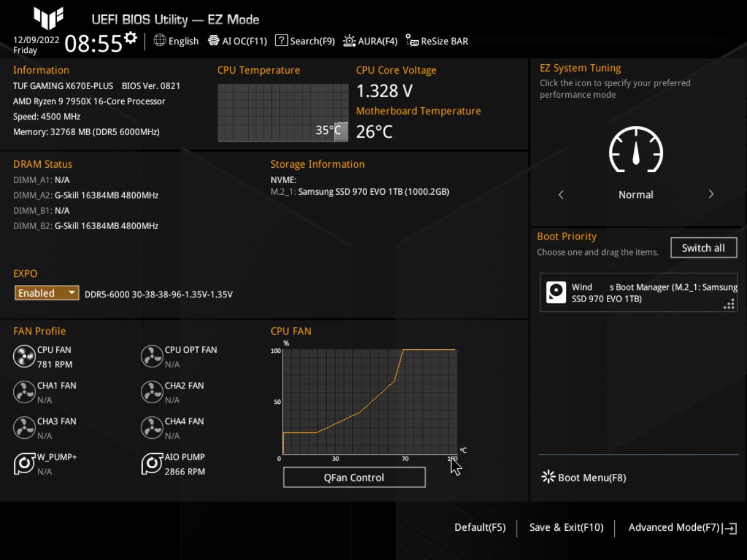Click the W_PUMP+ pump icon
Image resolution: width=747 pixels, height=560 pixels.
pyautogui.click(x=24, y=464)
